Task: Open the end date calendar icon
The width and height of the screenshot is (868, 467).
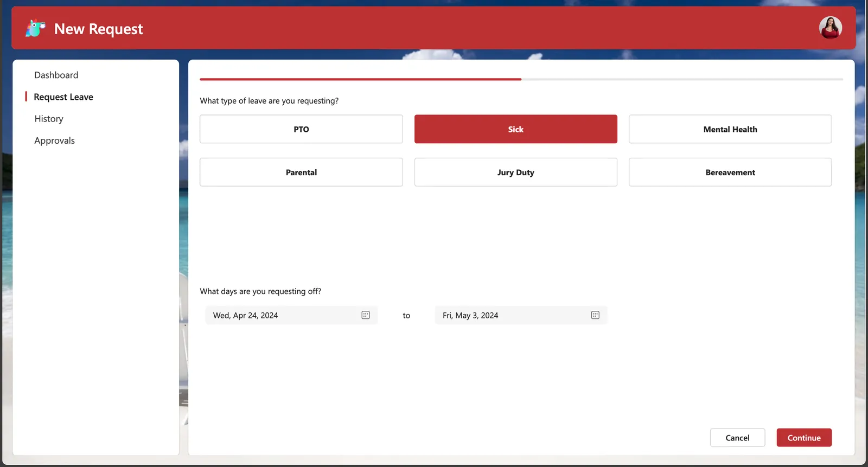Action: pyautogui.click(x=595, y=315)
